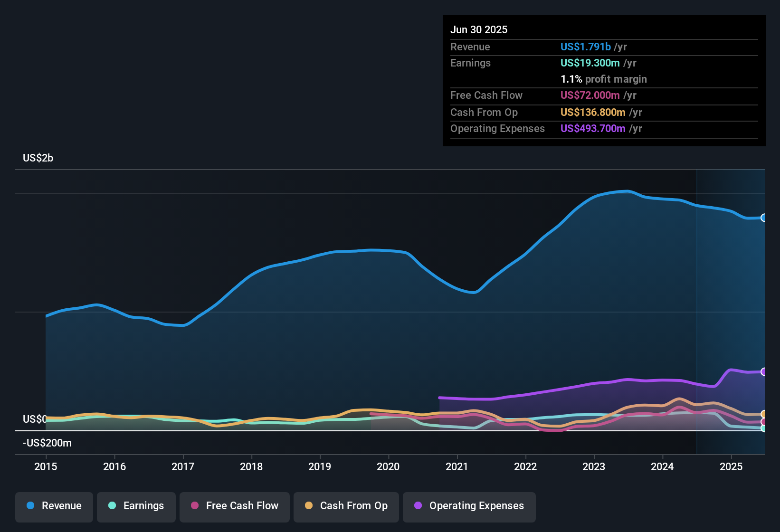Click the Jun 30 2025 tooltip header
This screenshot has width=780, height=532.
(479, 29)
